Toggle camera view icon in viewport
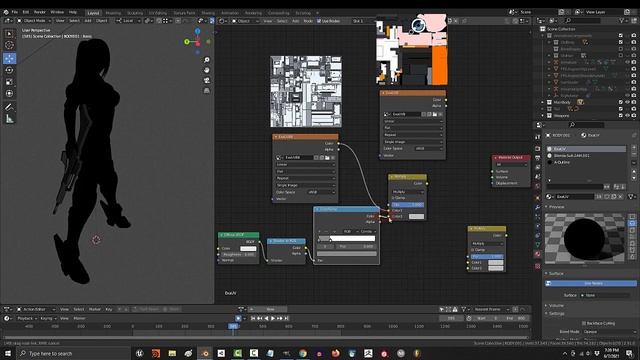Screen dimensions: 640x360 click(207, 80)
